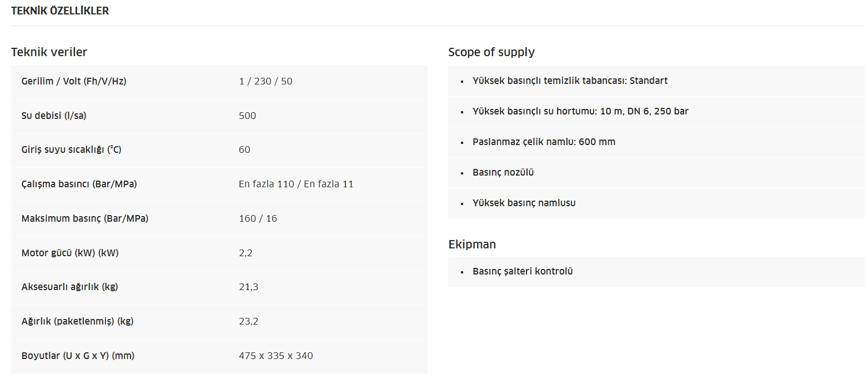The image size is (868, 379).
Task: Select the 1 / 230 / 50 voltage value
Action: [x=265, y=81]
